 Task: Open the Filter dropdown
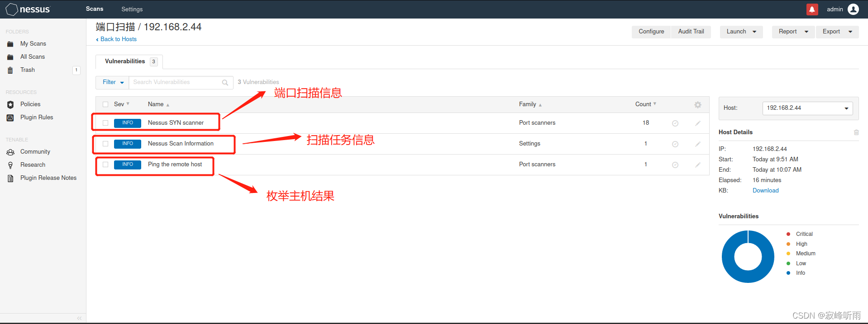tap(113, 82)
